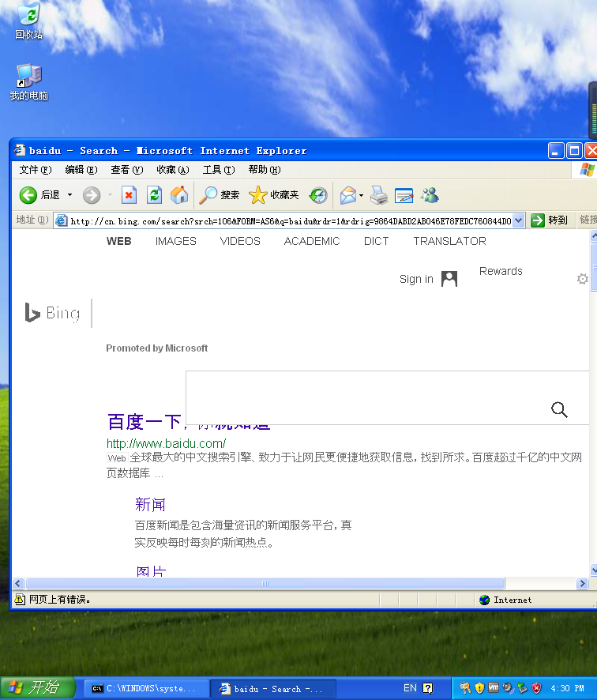Open the 工具(T) menu
This screenshot has width=597, height=700.
tap(219, 170)
